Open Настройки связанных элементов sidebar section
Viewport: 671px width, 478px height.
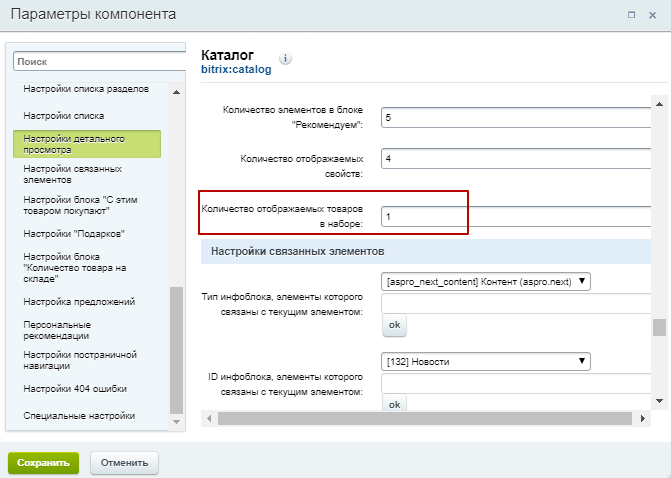click(73, 174)
